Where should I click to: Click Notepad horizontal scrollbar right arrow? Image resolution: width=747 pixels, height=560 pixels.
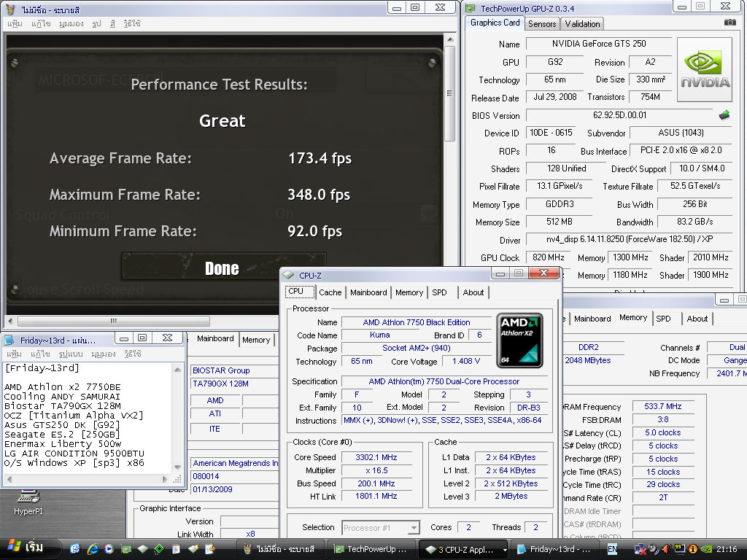coord(164,479)
